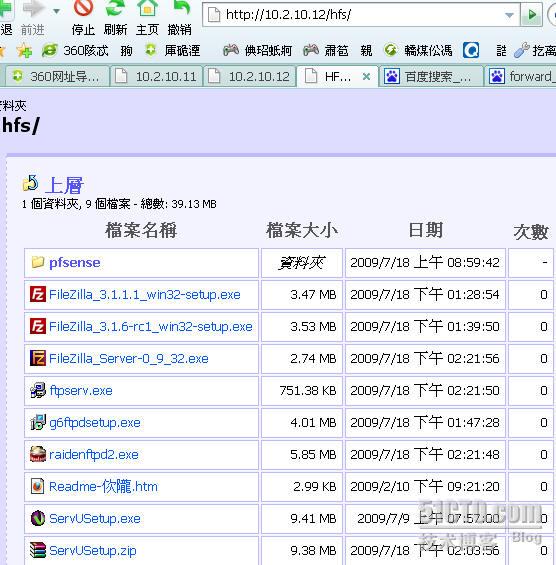This screenshot has width=556, height=565.
Task: Click the up-folder icon beside 上層
Action: (30, 183)
